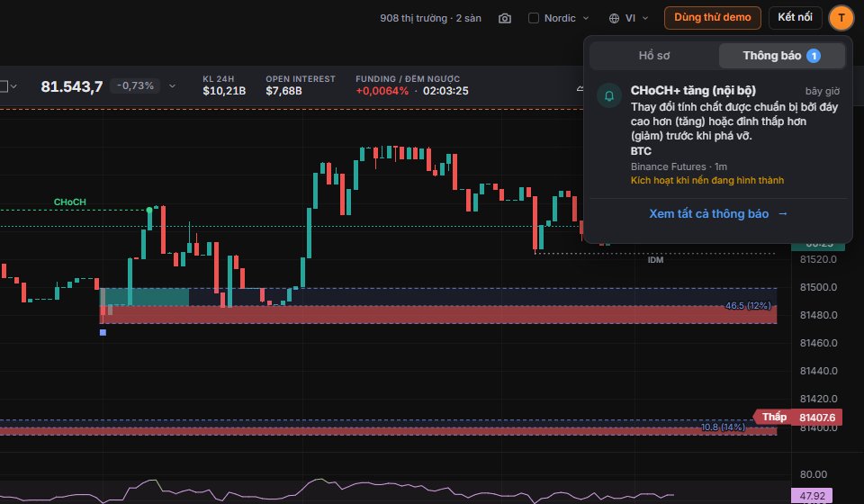Expand the Nordic theme dropdown chevron

click(586, 19)
